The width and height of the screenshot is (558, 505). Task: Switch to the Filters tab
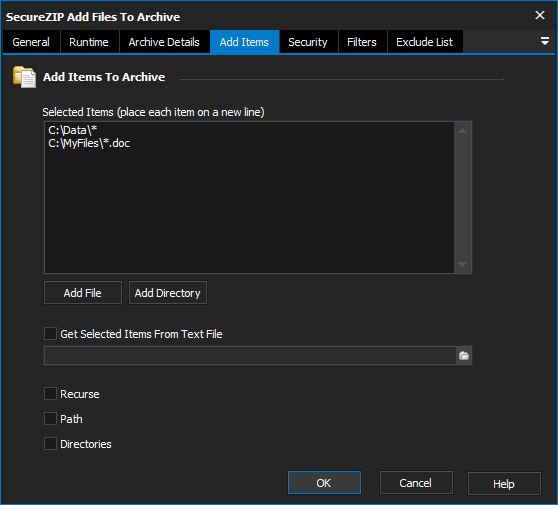click(x=362, y=42)
